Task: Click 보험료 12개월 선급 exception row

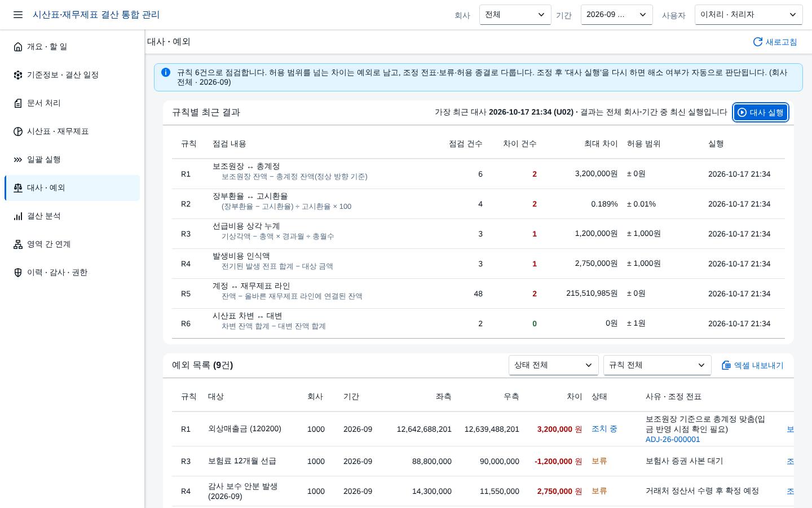Action: (478, 461)
